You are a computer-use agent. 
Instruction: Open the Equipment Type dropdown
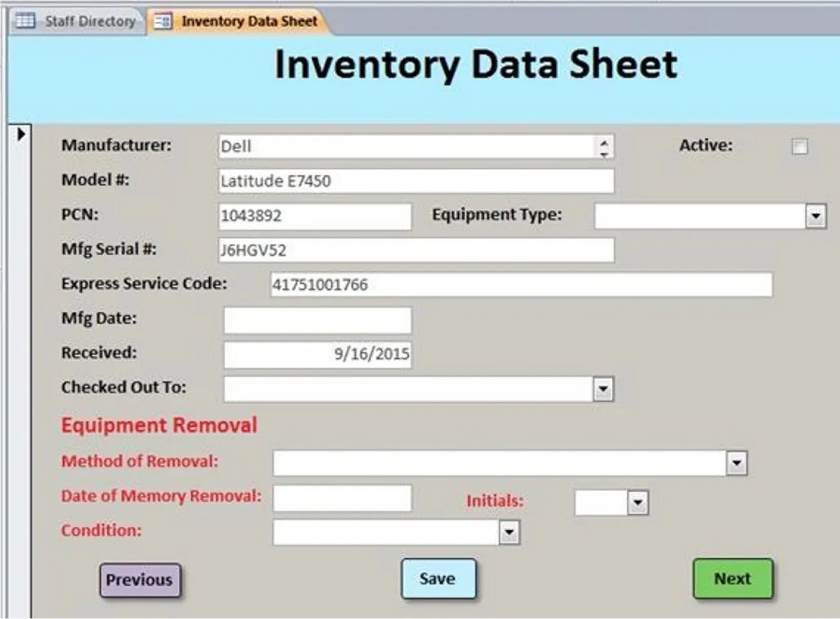[816, 216]
